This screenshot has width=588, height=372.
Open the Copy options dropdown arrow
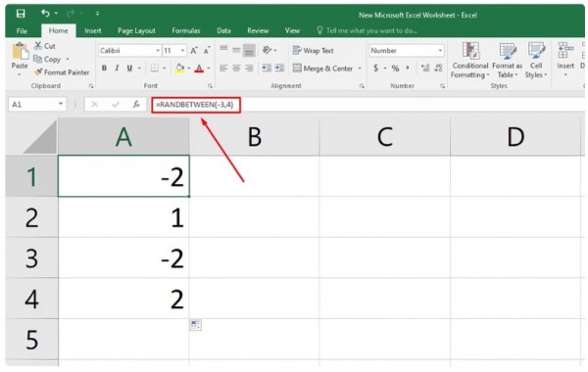coord(68,59)
